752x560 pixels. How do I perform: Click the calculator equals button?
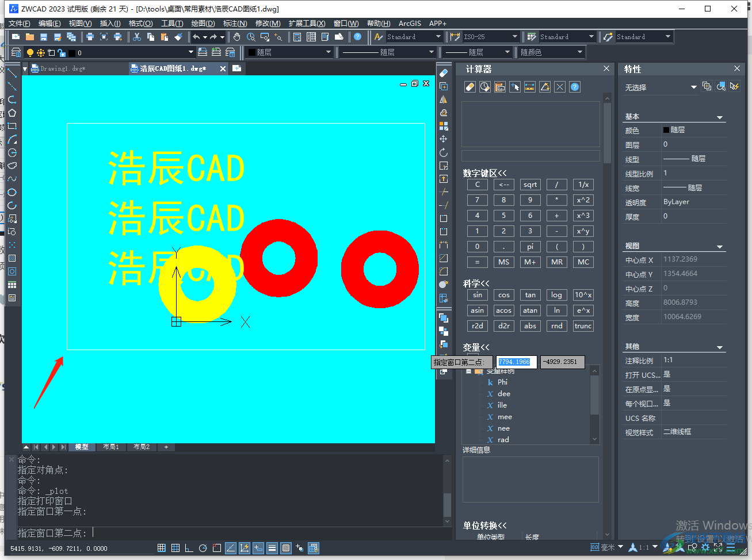(x=477, y=262)
